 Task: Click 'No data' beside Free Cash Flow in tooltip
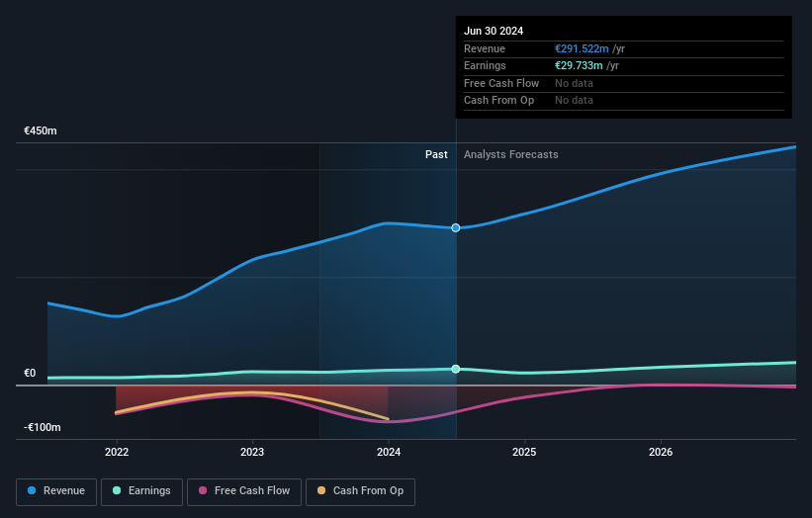(574, 83)
